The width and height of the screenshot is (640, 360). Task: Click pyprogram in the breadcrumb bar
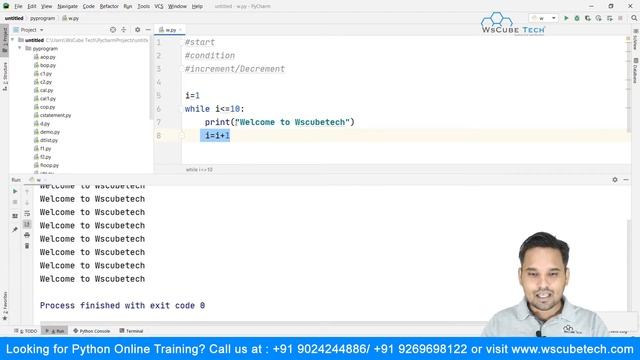[x=42, y=18]
